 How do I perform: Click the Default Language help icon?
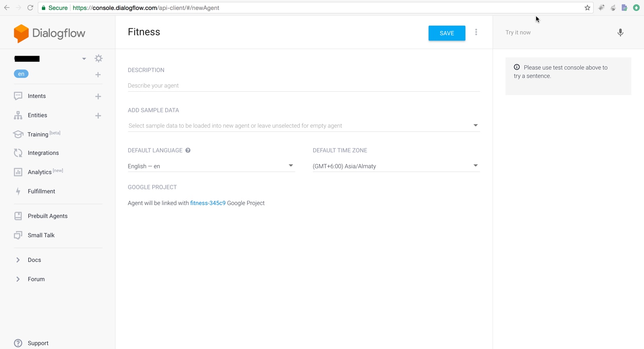[x=188, y=150]
